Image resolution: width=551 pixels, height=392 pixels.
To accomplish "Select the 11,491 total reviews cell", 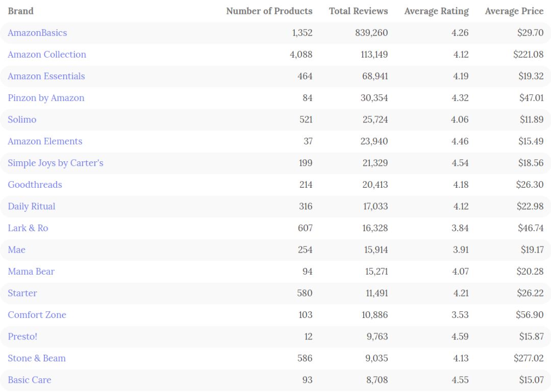I will [377, 293].
